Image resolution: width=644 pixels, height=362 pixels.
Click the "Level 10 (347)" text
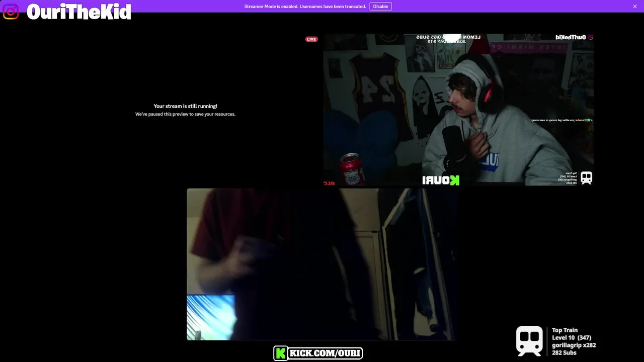572,338
